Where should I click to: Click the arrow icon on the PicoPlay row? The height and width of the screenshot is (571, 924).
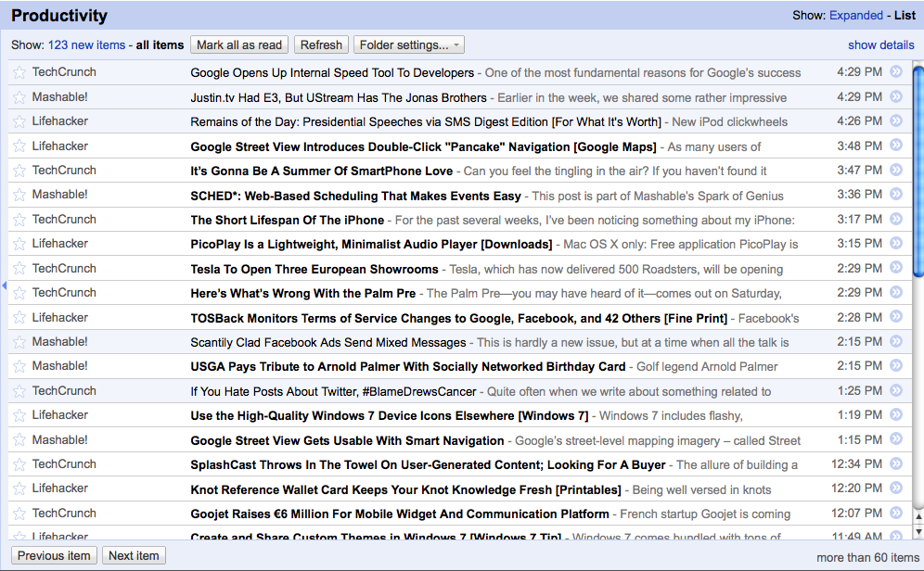coord(896,244)
